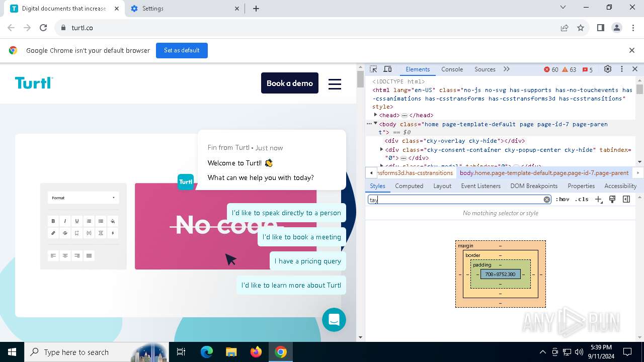Open a new browser tab

pos(256,9)
